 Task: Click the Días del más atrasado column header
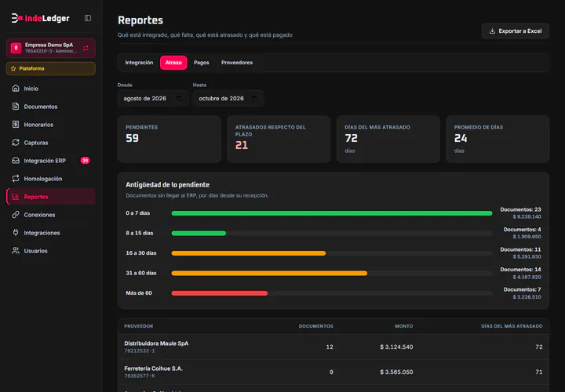512,326
